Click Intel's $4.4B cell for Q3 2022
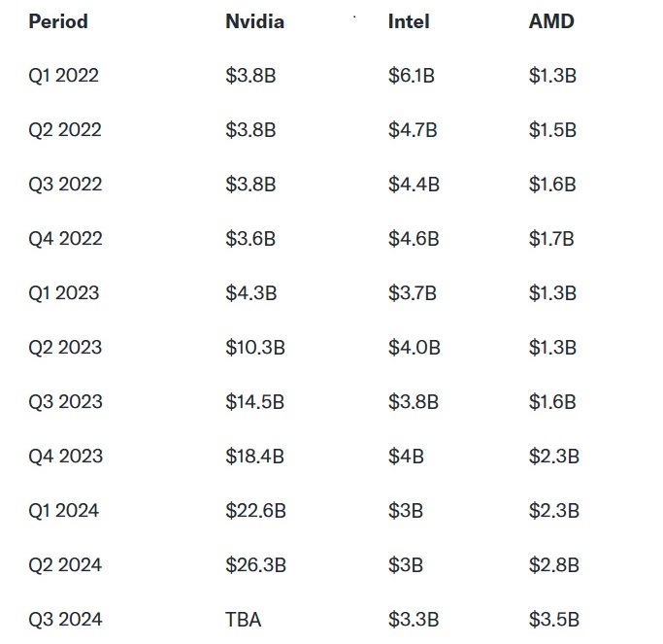This screenshot has width=663, height=644. (414, 185)
